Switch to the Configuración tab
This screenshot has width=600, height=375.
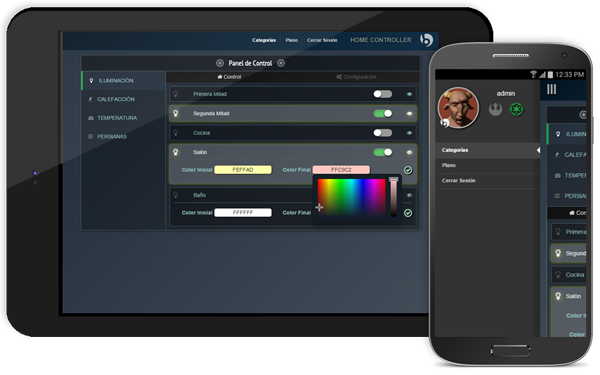pos(356,77)
